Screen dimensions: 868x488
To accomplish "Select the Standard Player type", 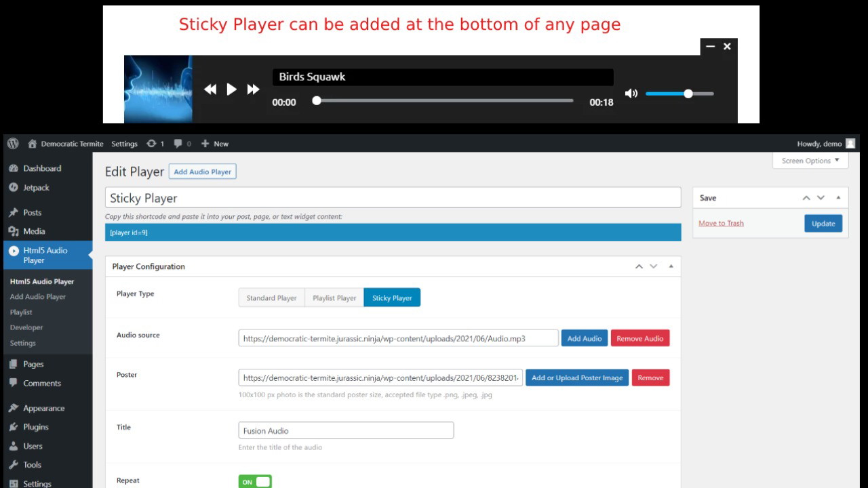I will click(271, 298).
